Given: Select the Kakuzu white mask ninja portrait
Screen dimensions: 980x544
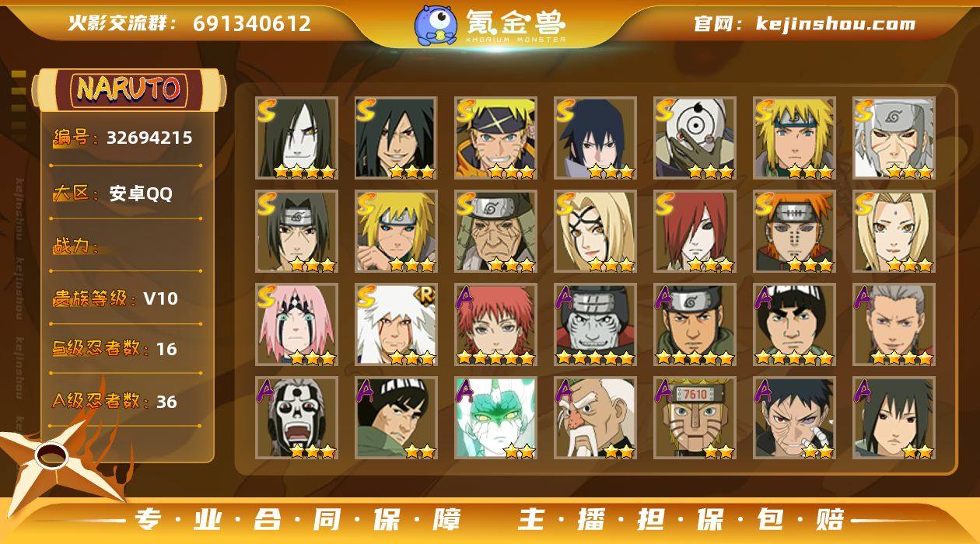Looking at the screenshot, I should [x=296, y=418].
